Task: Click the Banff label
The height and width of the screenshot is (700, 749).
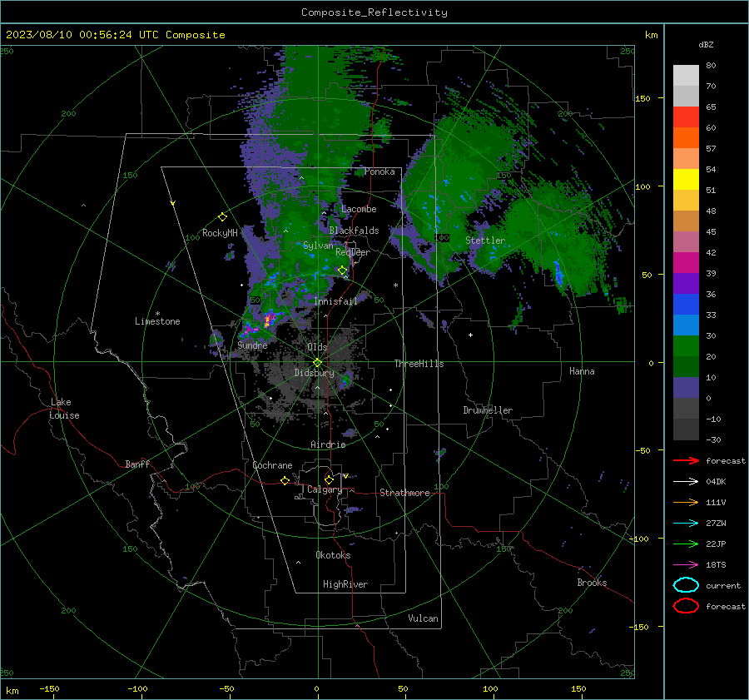Action: click(x=137, y=464)
